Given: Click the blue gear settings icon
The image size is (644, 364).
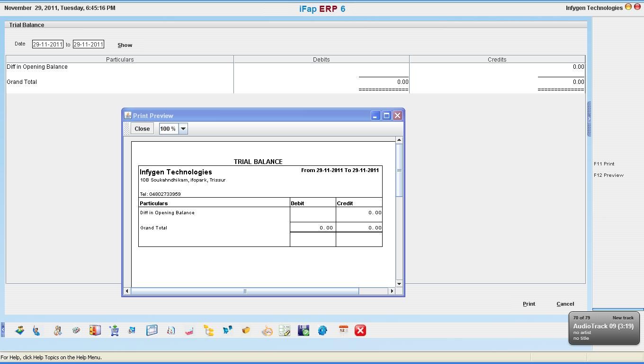Looking at the screenshot, I should click(x=322, y=330).
